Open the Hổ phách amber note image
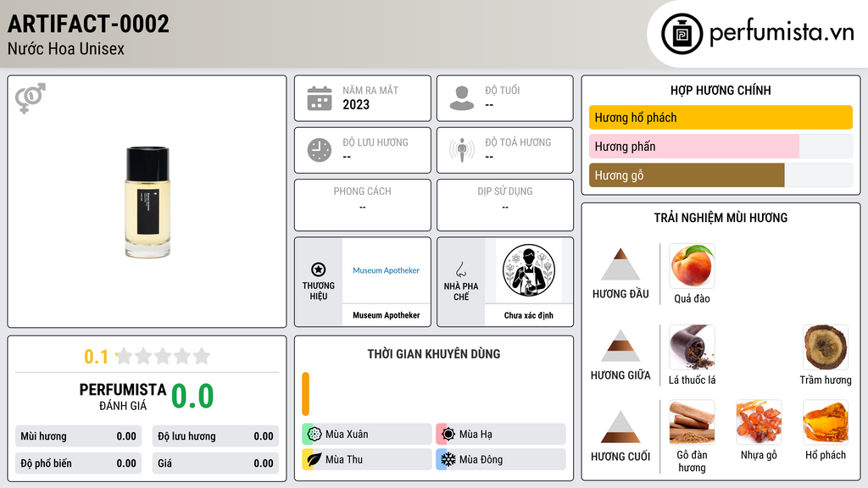Screen dimensions: 868x488 [826, 422]
